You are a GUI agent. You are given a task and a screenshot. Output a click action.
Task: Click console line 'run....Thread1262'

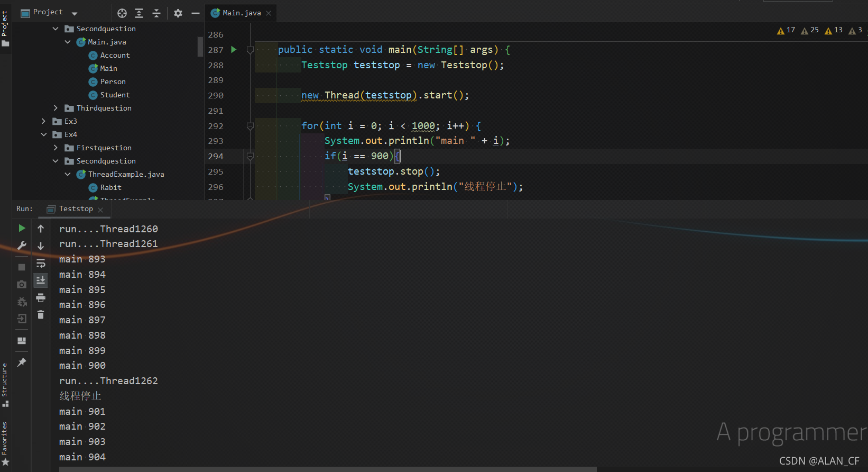pos(108,381)
